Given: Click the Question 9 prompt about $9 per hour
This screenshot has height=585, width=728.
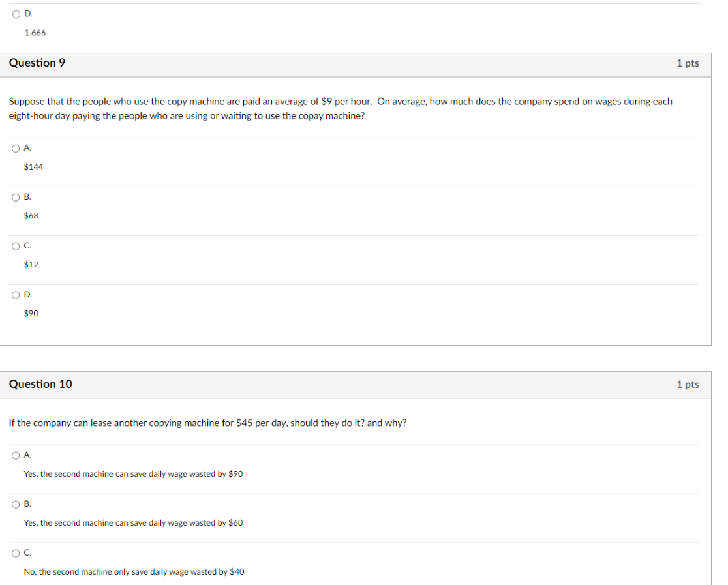Looking at the screenshot, I should (341, 109).
